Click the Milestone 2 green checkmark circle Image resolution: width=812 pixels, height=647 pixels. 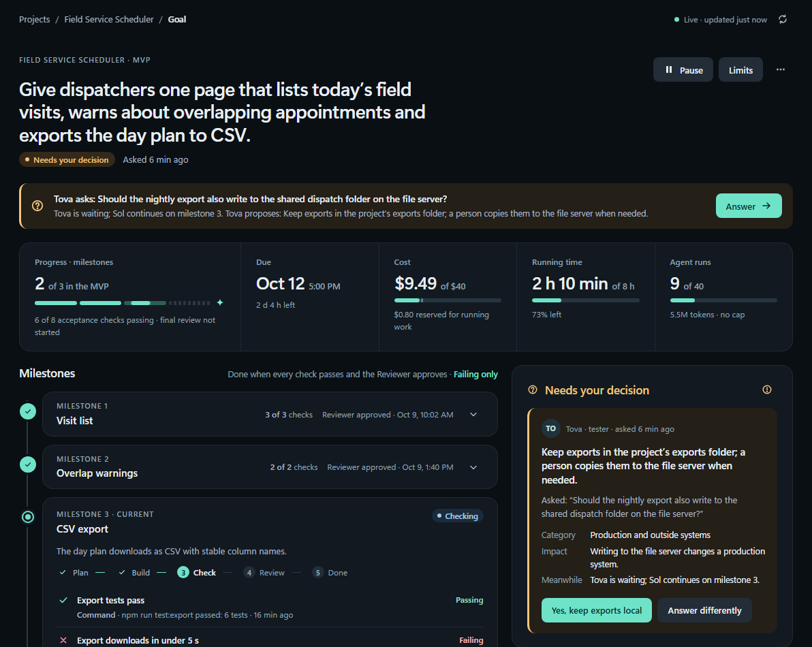coord(28,464)
